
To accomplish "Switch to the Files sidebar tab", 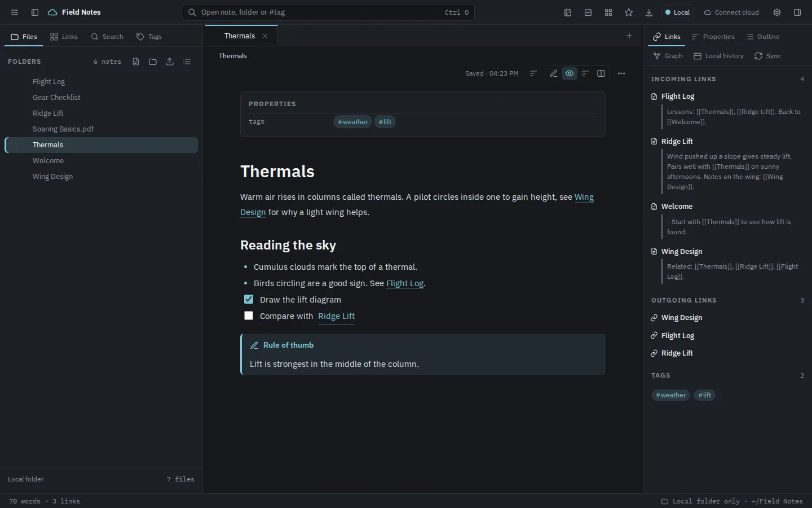I will point(24,37).
